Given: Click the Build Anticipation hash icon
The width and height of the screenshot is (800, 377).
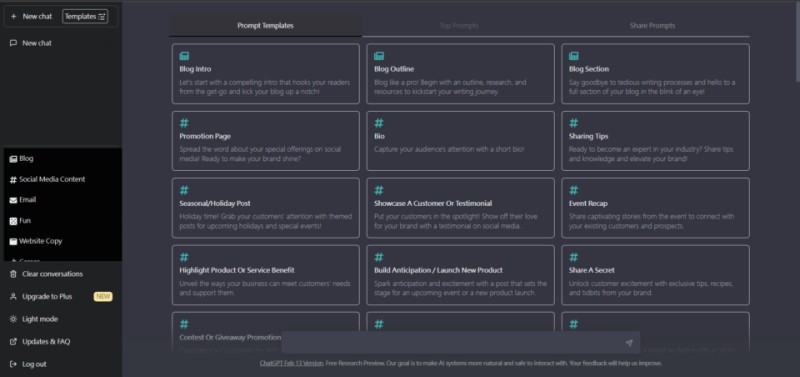Looking at the screenshot, I should point(379,257).
